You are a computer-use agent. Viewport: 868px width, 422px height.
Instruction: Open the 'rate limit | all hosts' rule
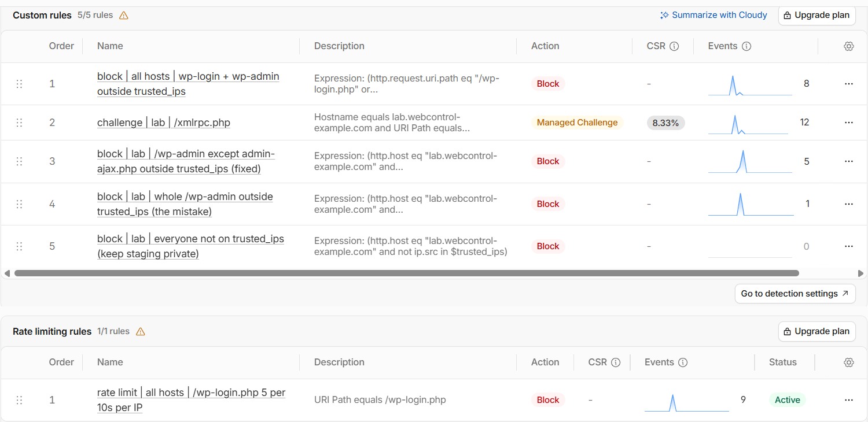tap(191, 400)
